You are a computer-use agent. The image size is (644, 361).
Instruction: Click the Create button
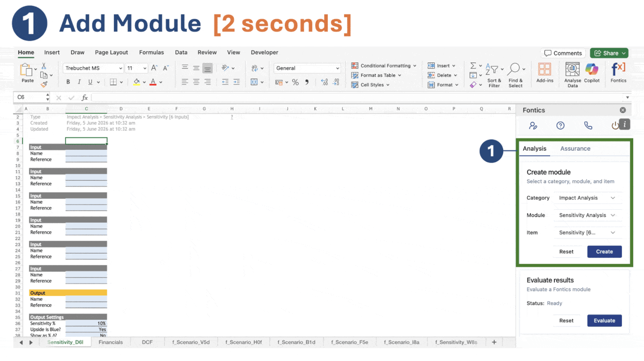point(604,252)
